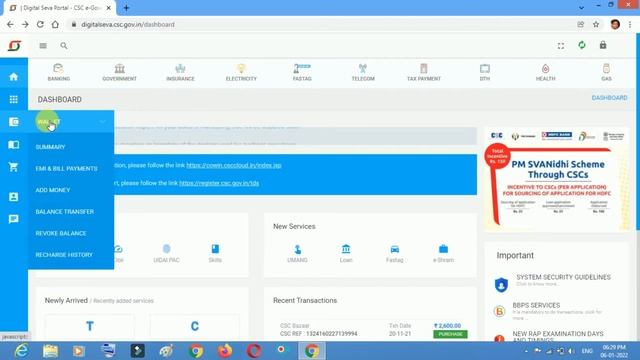Select Revoke Balance menu item
640x360 pixels.
pos(61,233)
